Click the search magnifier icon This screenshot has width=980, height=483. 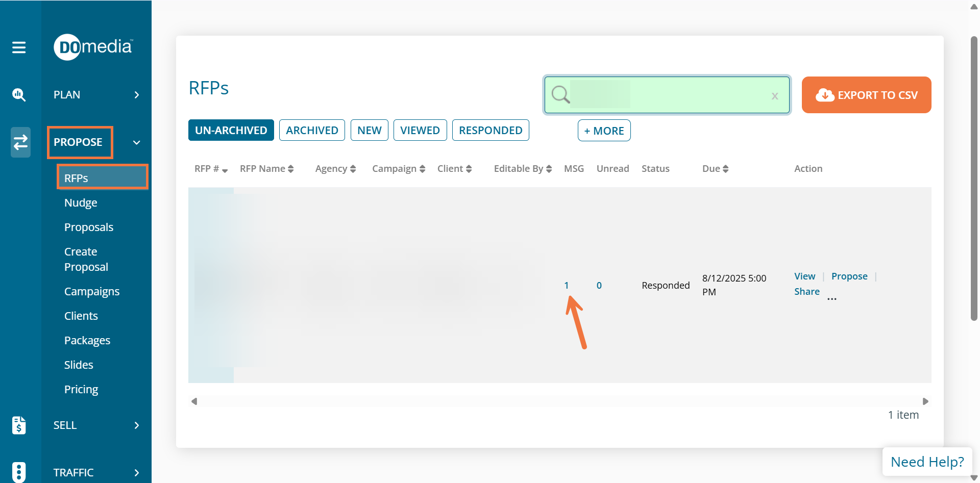click(560, 94)
